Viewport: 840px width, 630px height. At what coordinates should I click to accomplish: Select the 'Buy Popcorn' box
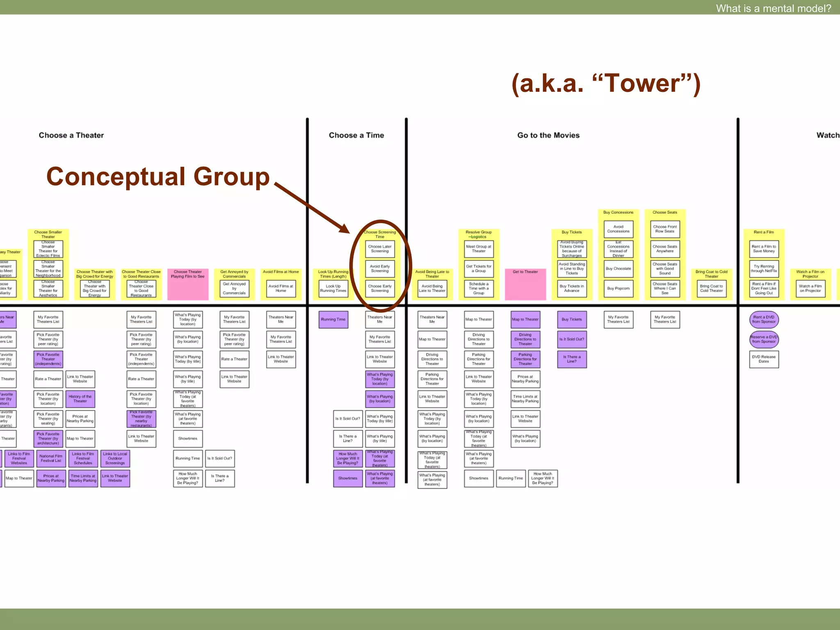[619, 288]
